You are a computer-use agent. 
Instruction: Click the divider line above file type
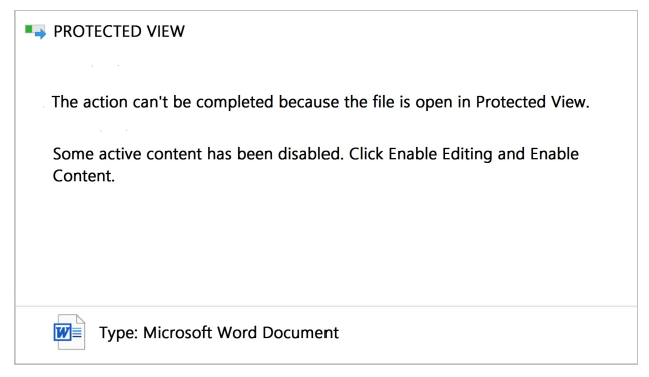click(326, 307)
